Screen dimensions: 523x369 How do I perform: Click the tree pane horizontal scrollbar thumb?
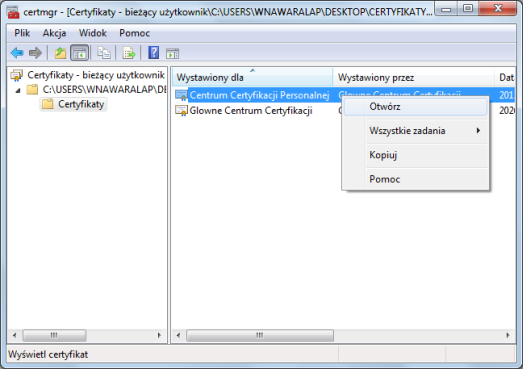pos(54,335)
